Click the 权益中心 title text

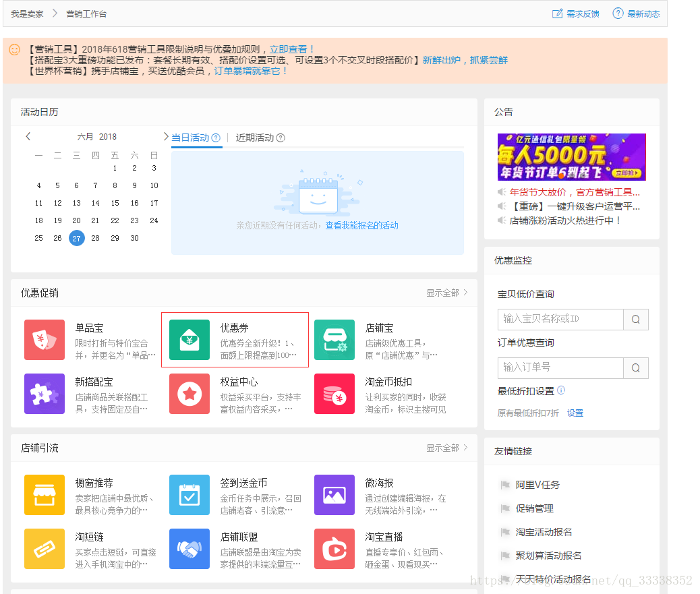click(239, 382)
